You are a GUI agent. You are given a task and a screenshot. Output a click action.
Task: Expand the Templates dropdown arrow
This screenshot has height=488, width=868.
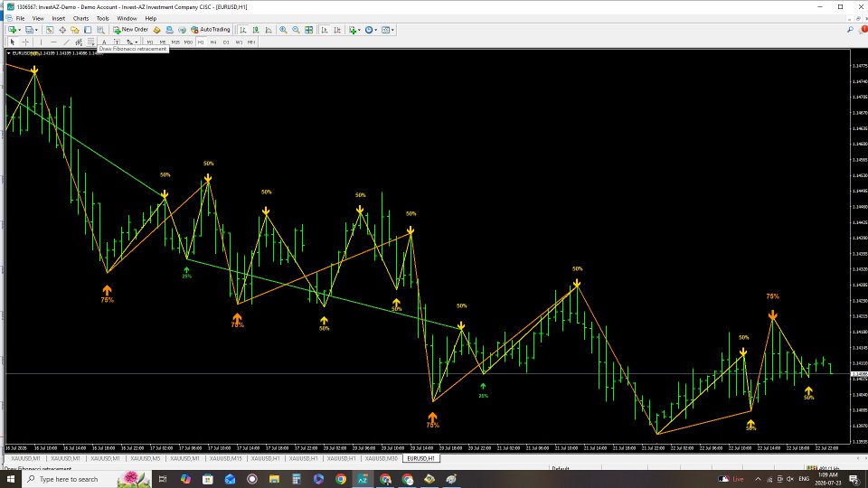point(393,30)
